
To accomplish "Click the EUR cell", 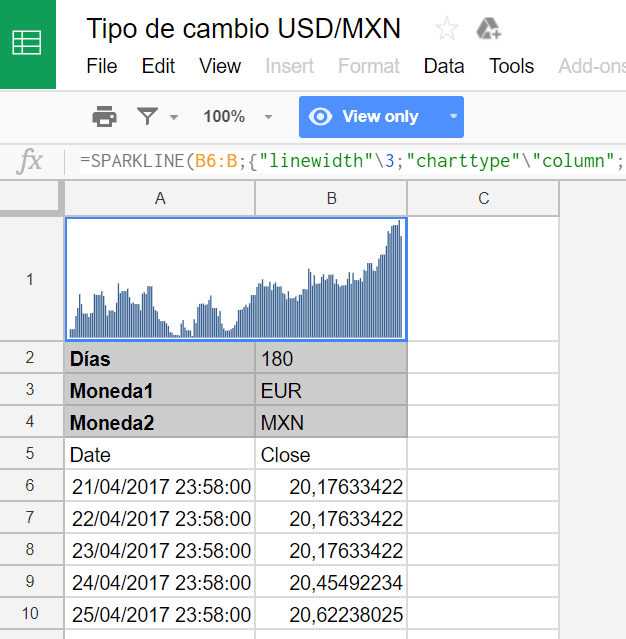I will pos(331,390).
